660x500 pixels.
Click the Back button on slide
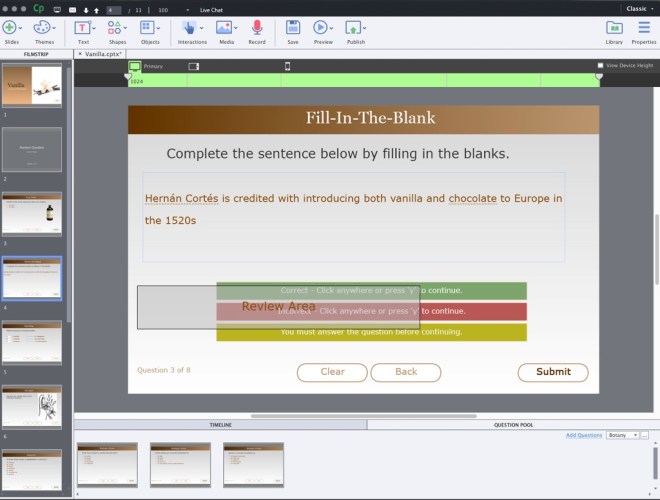point(406,372)
